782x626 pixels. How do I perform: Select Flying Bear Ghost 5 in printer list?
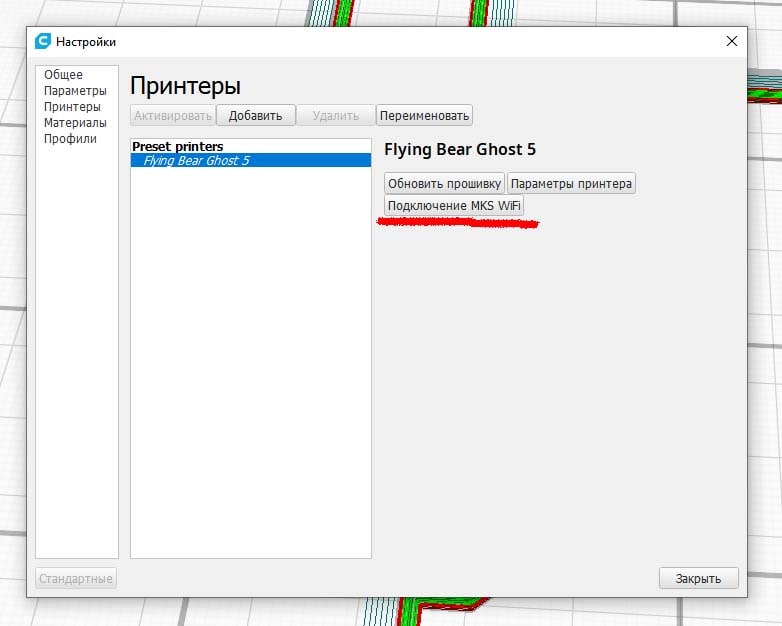251,161
